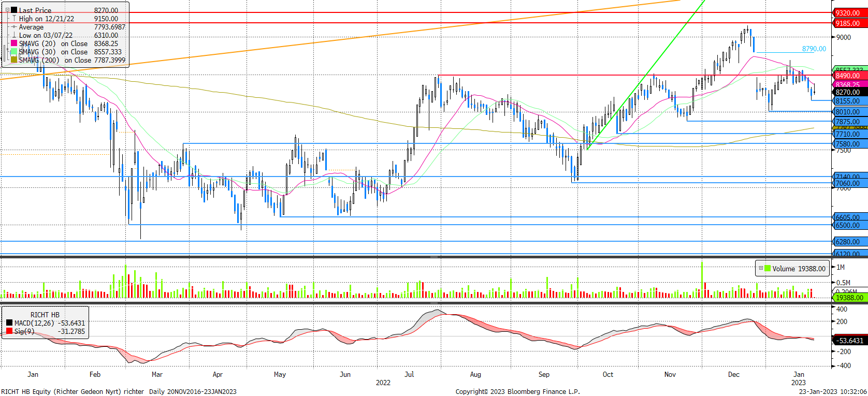Click the olive SMAVG (200) color swatch

(x=14, y=60)
